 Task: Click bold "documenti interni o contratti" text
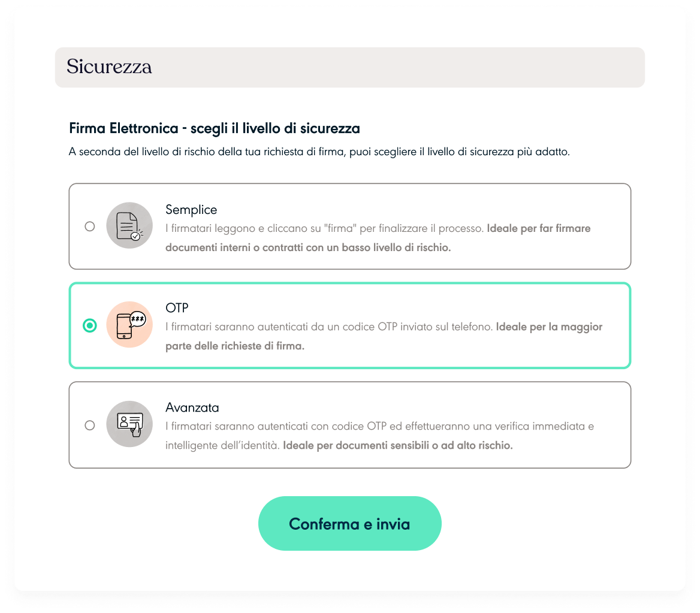coord(235,247)
